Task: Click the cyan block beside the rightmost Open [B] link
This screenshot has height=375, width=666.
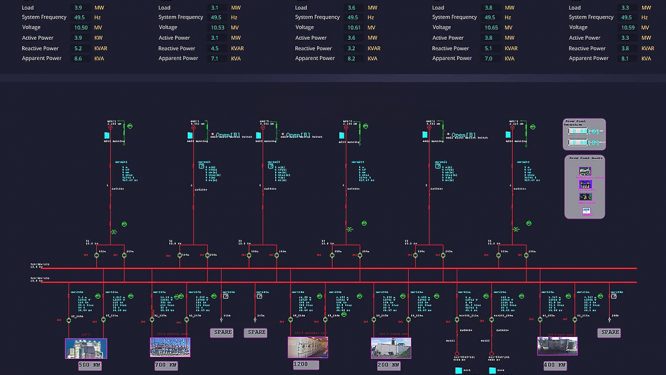Action: coord(425,135)
